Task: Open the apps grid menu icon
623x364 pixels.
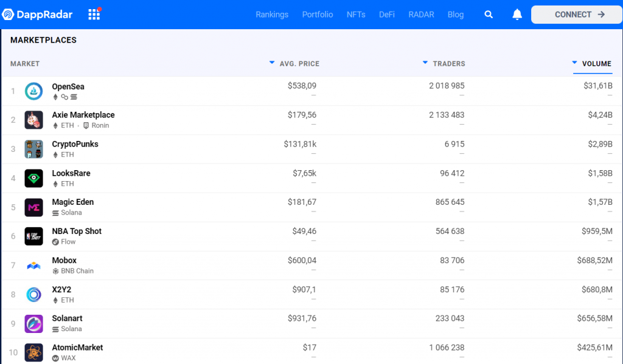Action: [x=94, y=15]
